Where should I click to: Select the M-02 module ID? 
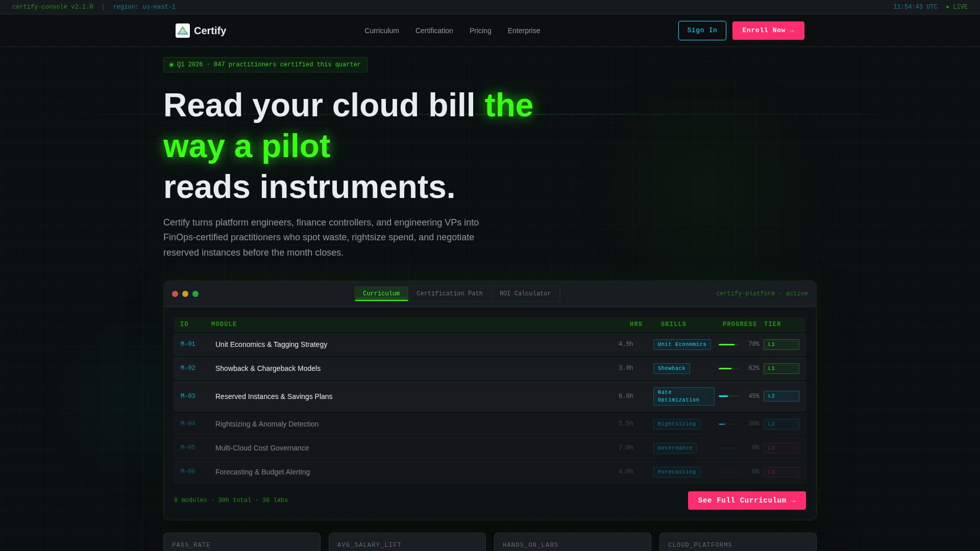point(188,368)
